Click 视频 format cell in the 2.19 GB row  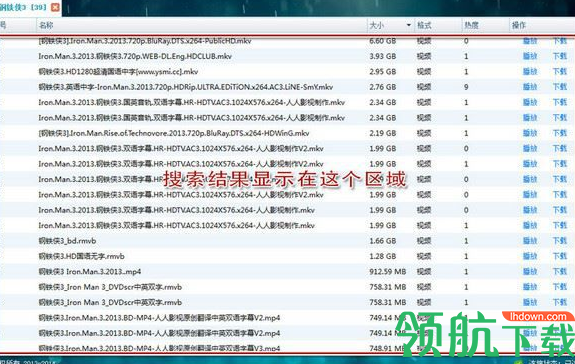424,133
